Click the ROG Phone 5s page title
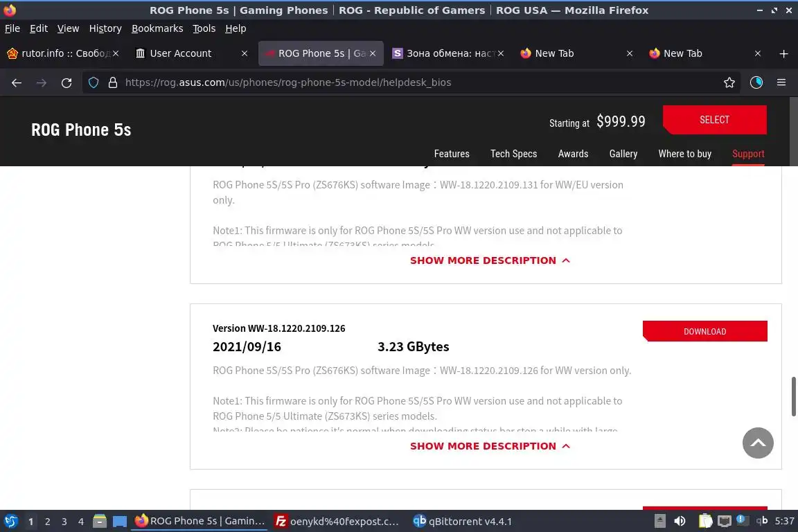 82,130
